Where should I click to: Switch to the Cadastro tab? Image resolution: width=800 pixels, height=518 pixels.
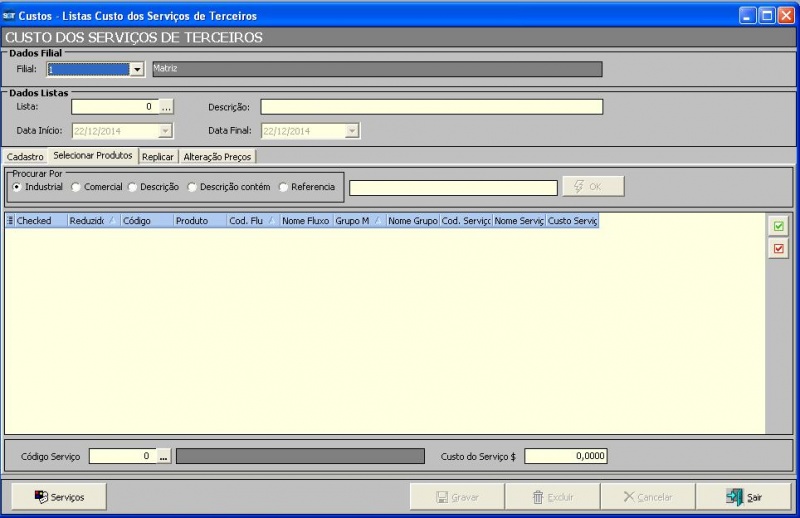[x=25, y=157]
